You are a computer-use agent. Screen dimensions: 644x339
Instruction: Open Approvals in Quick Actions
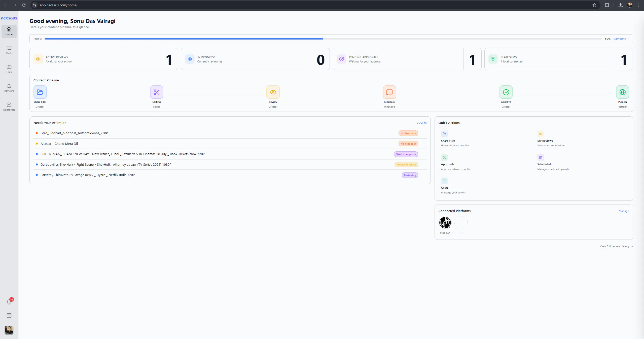456,162
